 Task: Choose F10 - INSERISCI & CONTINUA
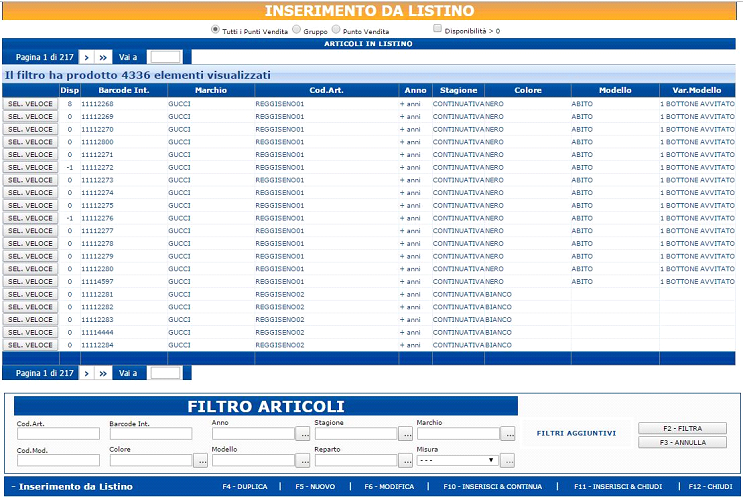click(x=493, y=487)
